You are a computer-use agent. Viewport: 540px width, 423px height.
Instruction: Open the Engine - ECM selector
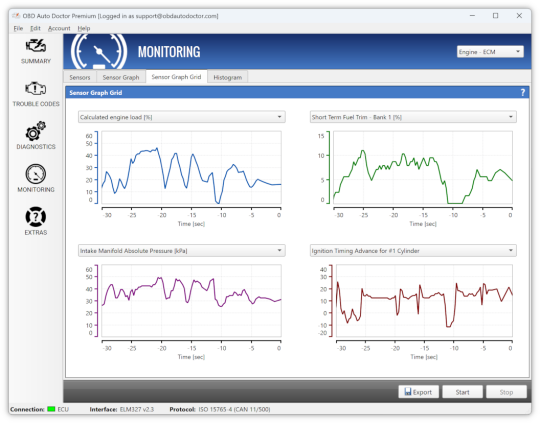tap(490, 52)
